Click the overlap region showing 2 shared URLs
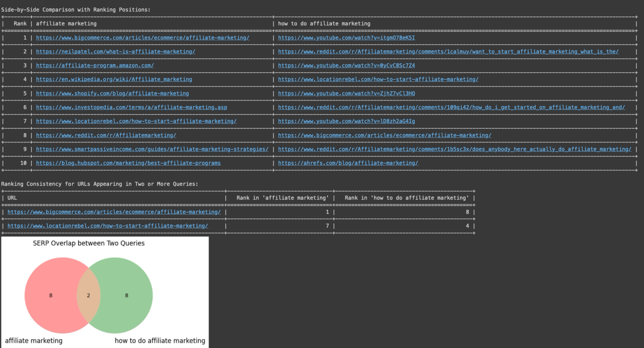 [x=88, y=295]
